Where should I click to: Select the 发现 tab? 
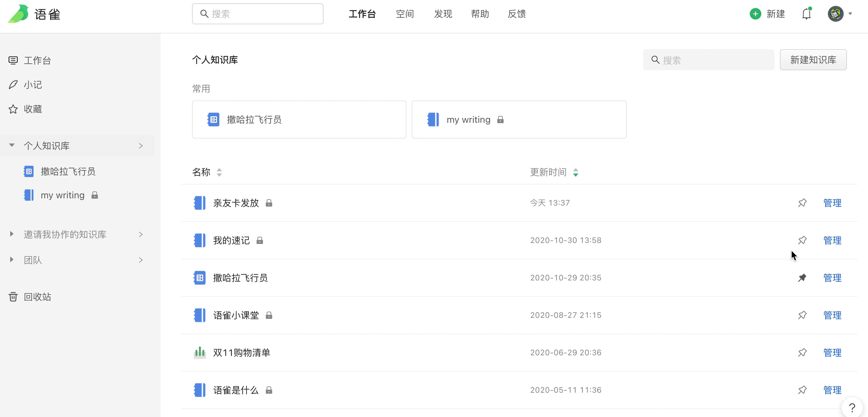point(444,14)
